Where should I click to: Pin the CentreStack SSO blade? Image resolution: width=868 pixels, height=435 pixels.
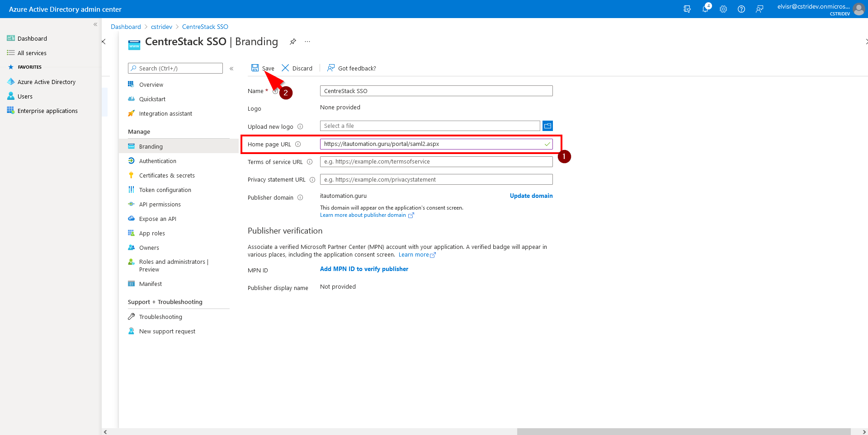[x=293, y=42]
